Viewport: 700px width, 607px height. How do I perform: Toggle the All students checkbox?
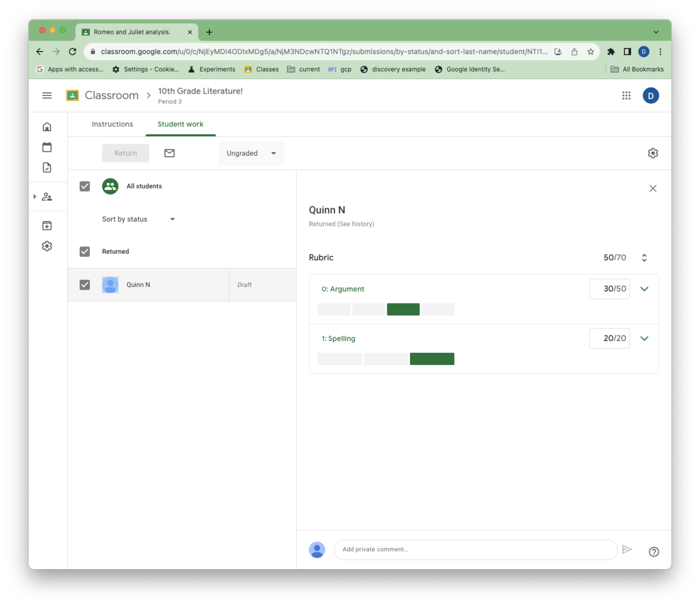[x=85, y=186]
